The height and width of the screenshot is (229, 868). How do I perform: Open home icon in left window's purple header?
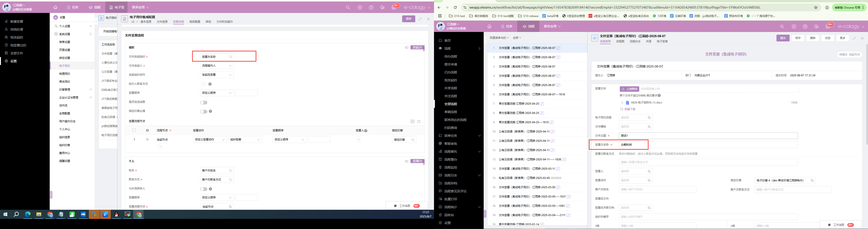point(55,7)
